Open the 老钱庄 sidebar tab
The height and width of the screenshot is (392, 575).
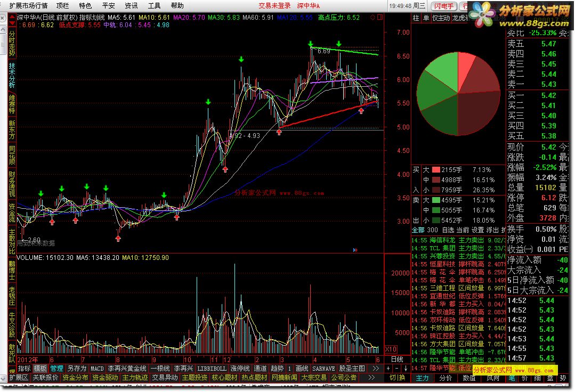[x=12, y=296]
